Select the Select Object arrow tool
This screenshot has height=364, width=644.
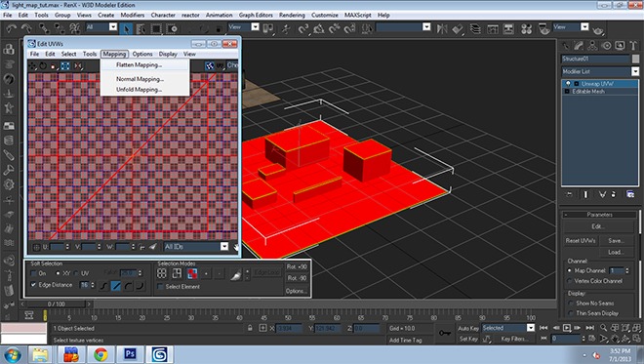[x=126, y=28]
